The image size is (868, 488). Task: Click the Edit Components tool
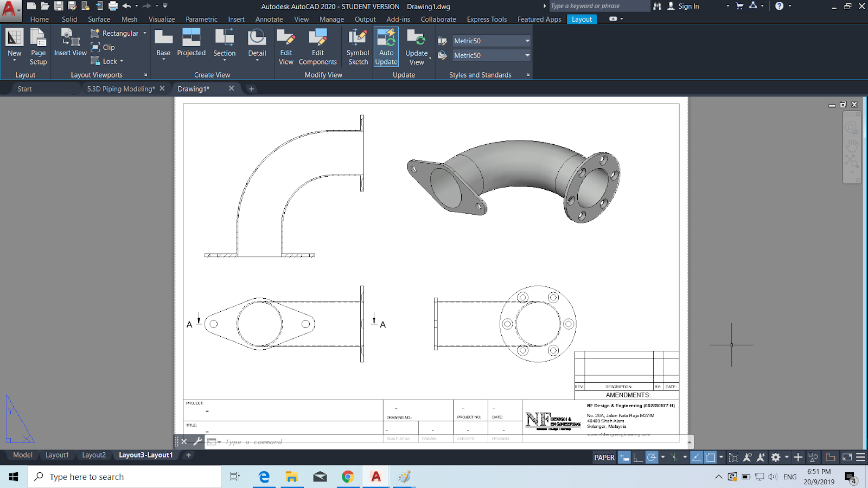point(318,47)
